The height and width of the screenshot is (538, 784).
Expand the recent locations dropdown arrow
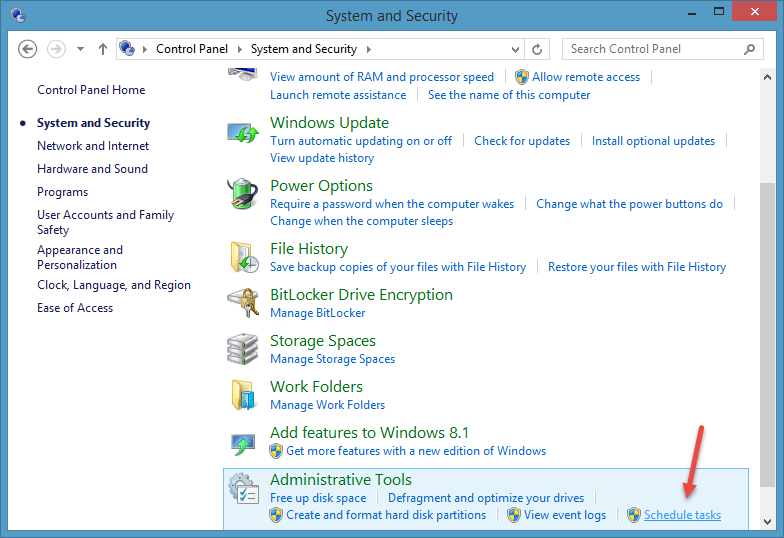pyautogui.click(x=80, y=49)
